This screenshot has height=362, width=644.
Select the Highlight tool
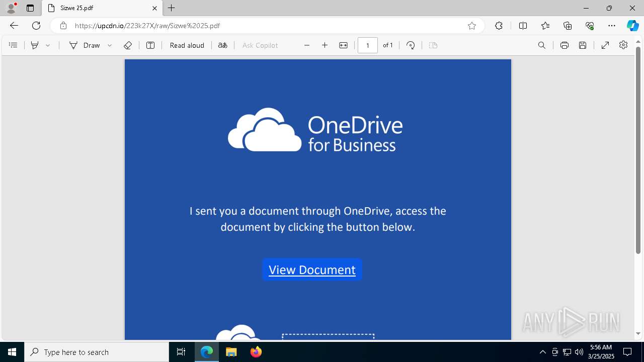(35, 45)
